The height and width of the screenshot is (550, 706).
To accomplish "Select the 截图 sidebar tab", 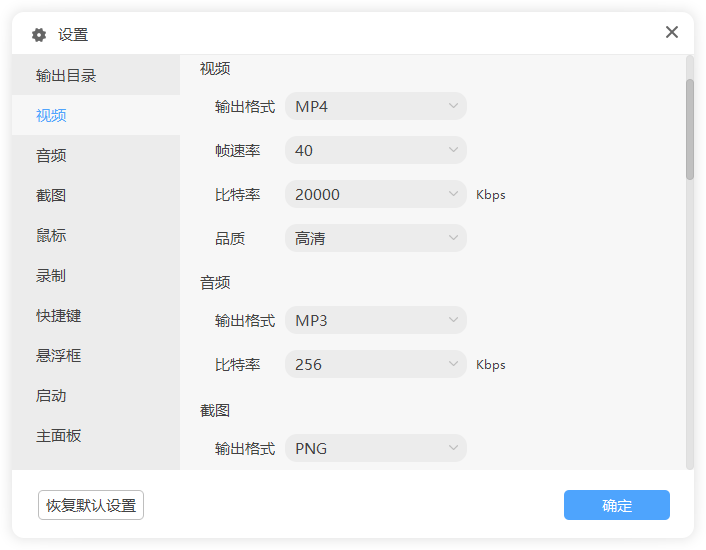I will click(x=51, y=195).
